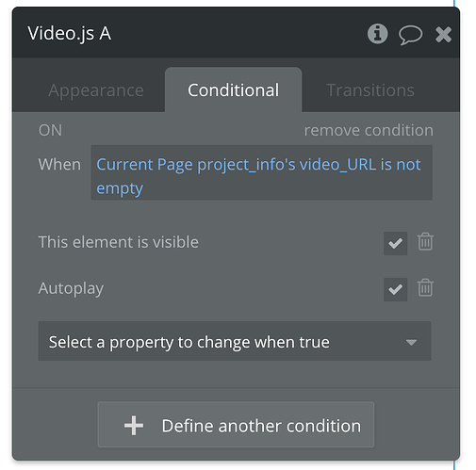The width and height of the screenshot is (476, 470).
Task: Click the dropdown arrow of property selector
Action: tap(411, 342)
